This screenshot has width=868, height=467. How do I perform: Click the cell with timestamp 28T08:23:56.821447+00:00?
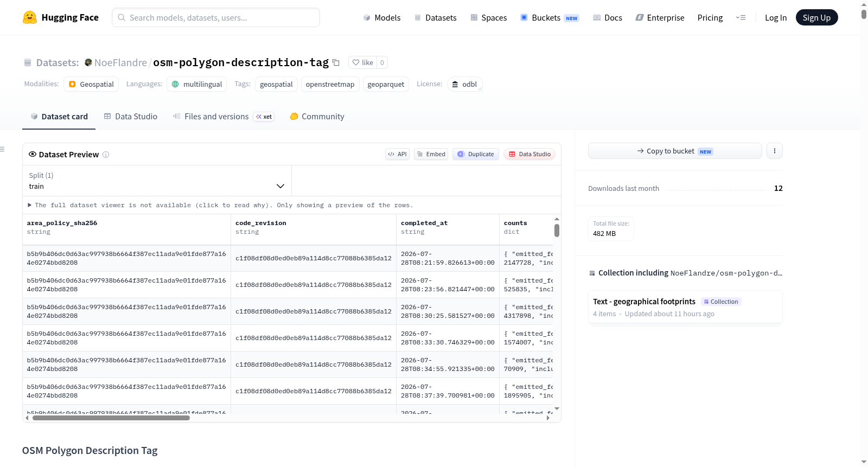(x=448, y=285)
